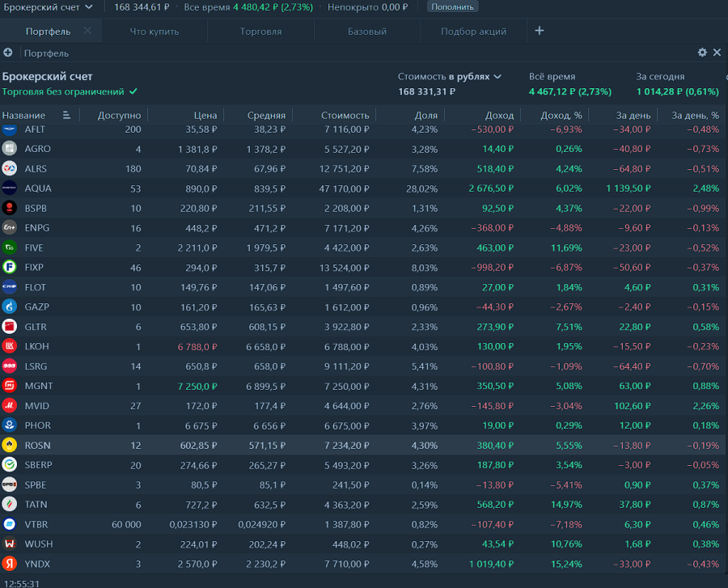
Task: Open portfolio widget settings gear
Action: [702, 53]
